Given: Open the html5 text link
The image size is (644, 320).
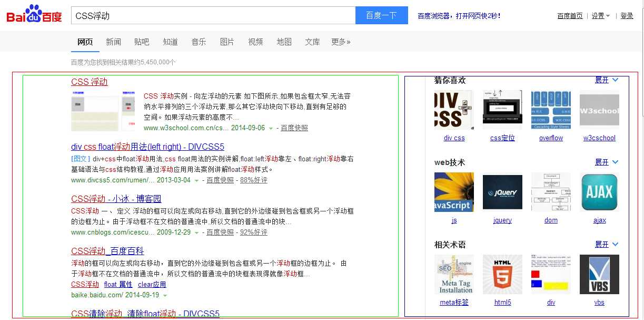Looking at the screenshot, I should tap(502, 303).
